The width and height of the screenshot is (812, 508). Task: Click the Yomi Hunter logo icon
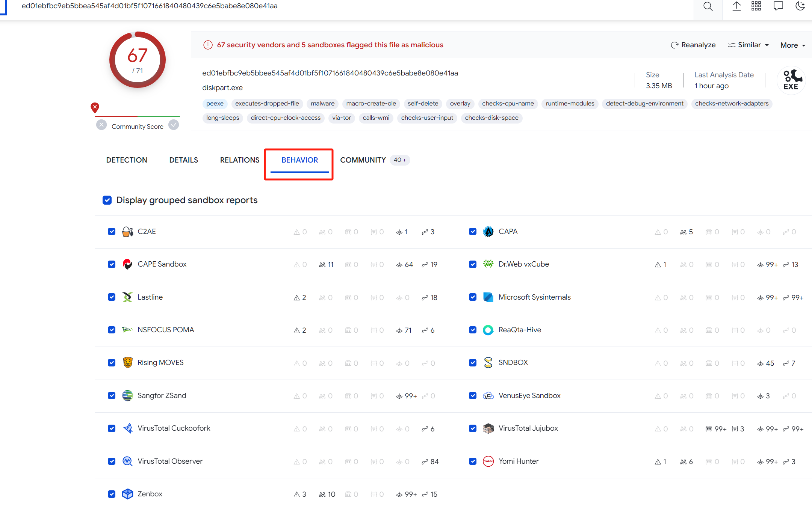click(x=488, y=461)
